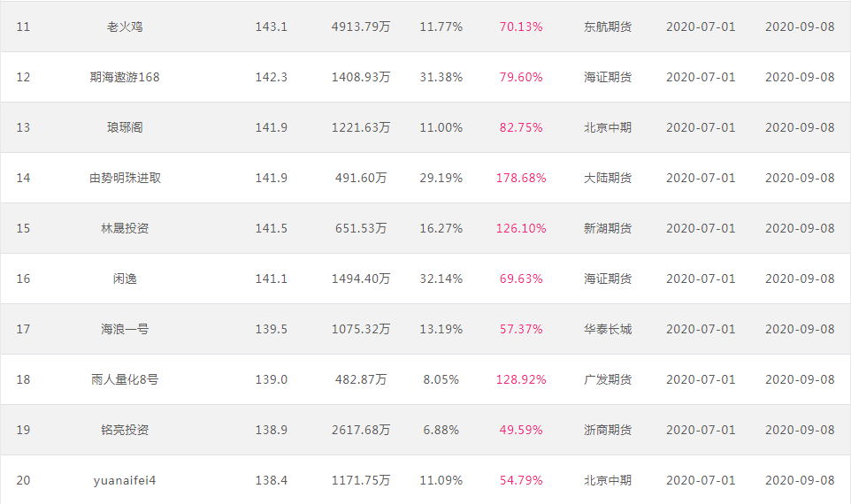This screenshot has width=851, height=504.
Task: Select the 雨人量化8号 account name
Action: pos(124,379)
